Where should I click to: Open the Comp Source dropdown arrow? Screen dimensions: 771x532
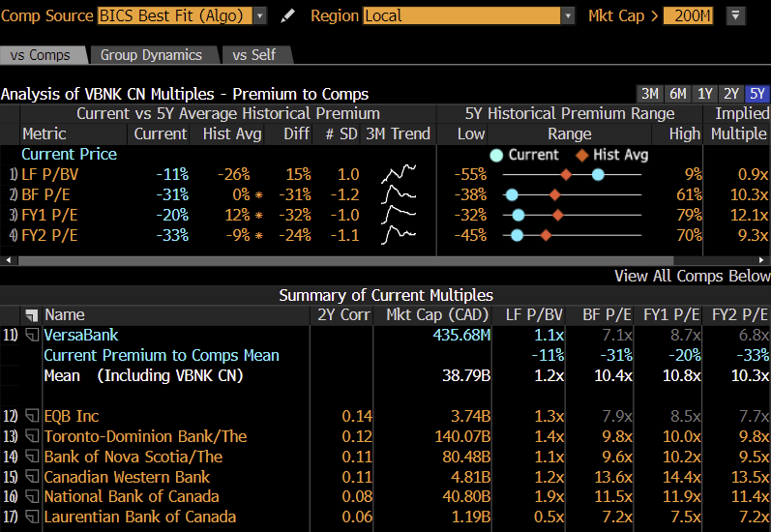[x=260, y=15]
